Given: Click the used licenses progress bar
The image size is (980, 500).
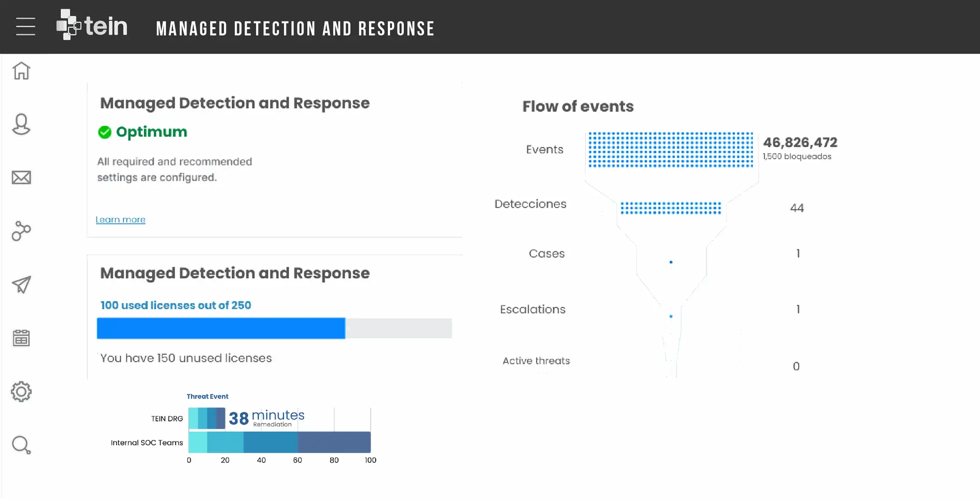Looking at the screenshot, I should 274,329.
